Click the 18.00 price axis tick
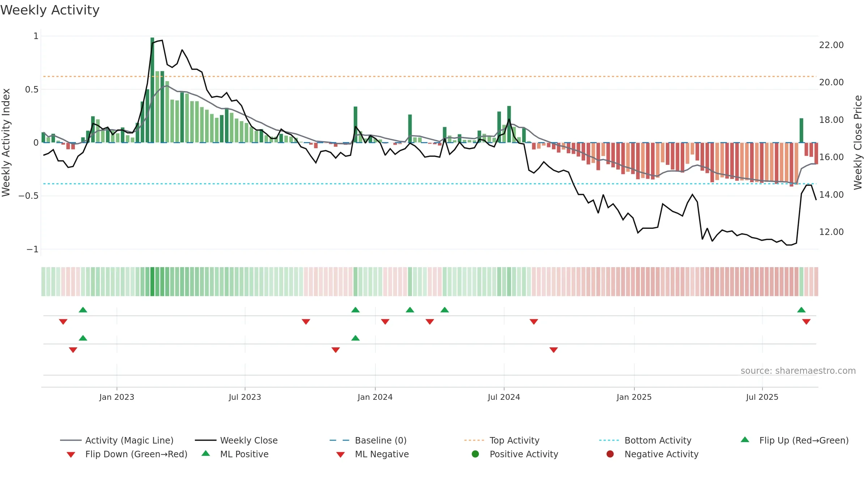 (x=831, y=120)
